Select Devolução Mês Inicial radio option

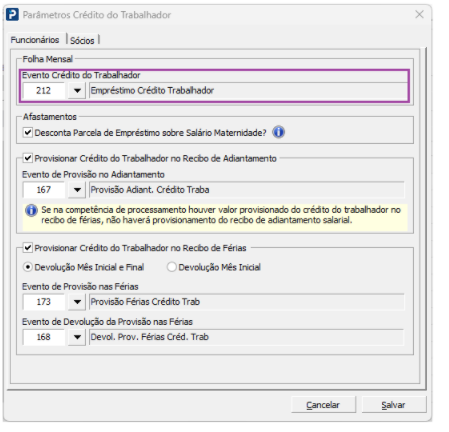click(172, 267)
